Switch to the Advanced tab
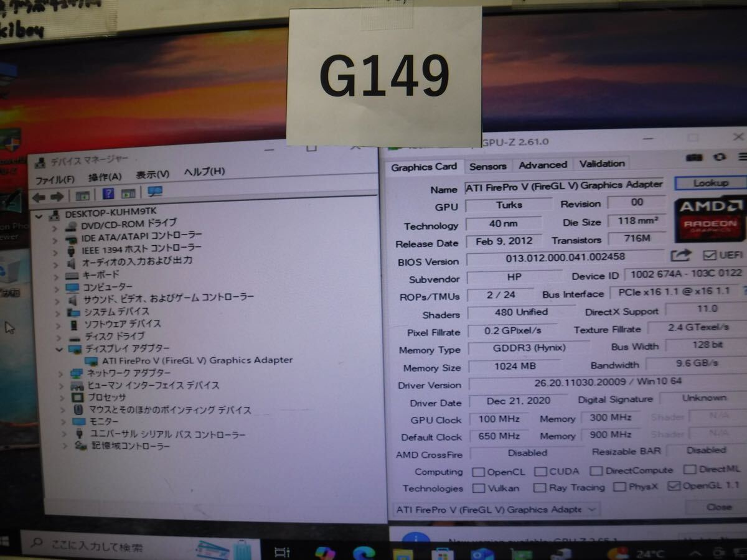 click(543, 165)
